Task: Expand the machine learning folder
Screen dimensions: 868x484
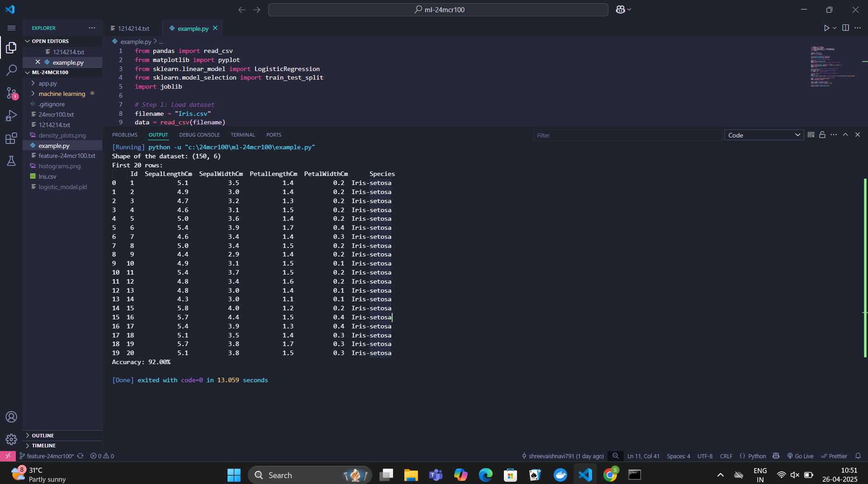Action: (x=62, y=94)
